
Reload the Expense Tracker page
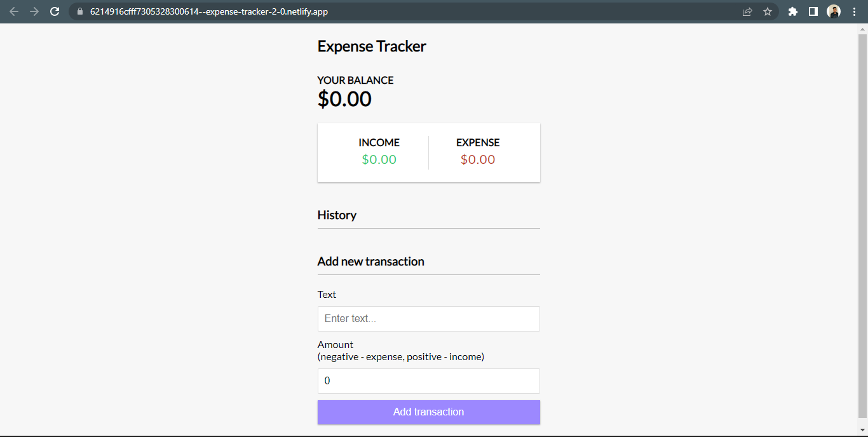[56, 11]
